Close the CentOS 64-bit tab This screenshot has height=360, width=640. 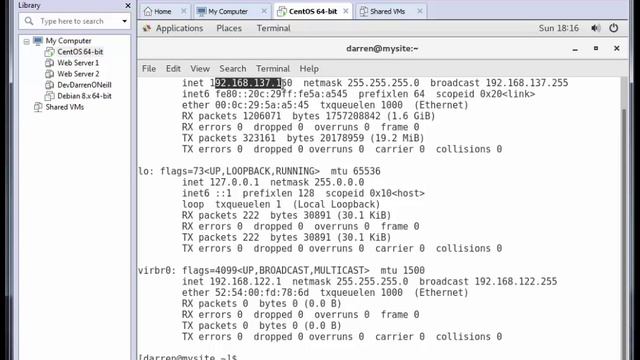pos(346,11)
